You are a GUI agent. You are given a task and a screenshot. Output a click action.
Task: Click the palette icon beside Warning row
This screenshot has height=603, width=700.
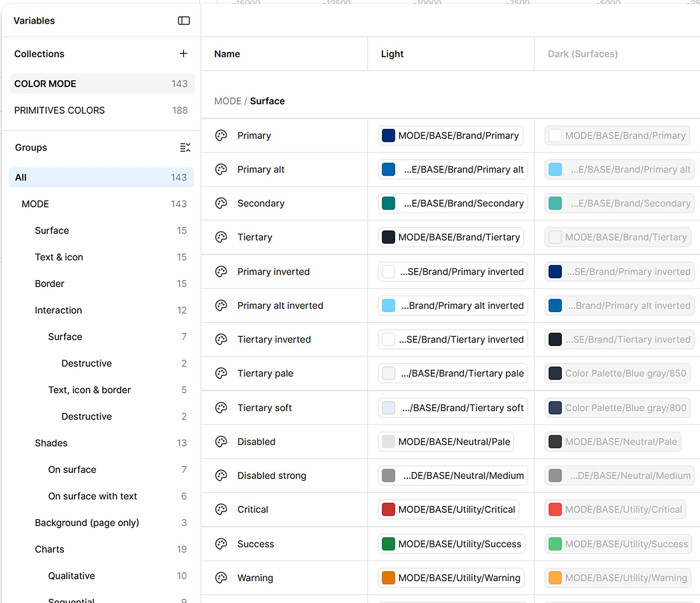coord(221,577)
